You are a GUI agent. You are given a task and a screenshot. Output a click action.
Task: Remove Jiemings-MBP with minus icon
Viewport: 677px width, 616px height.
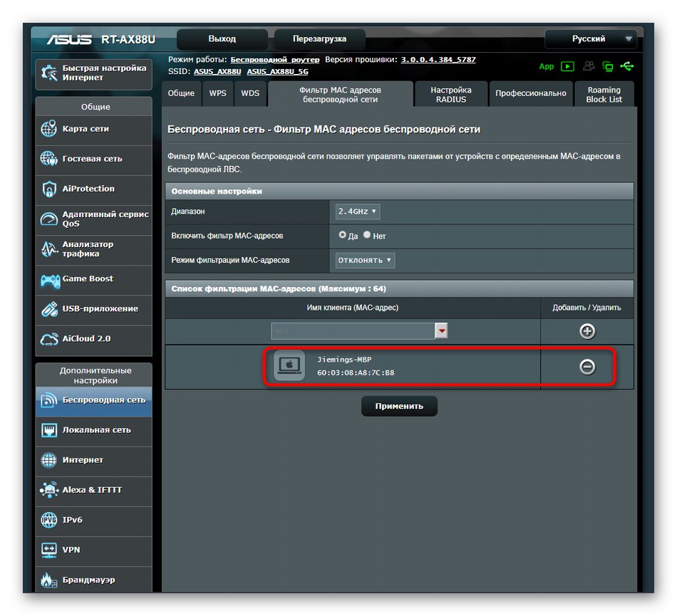click(x=587, y=367)
